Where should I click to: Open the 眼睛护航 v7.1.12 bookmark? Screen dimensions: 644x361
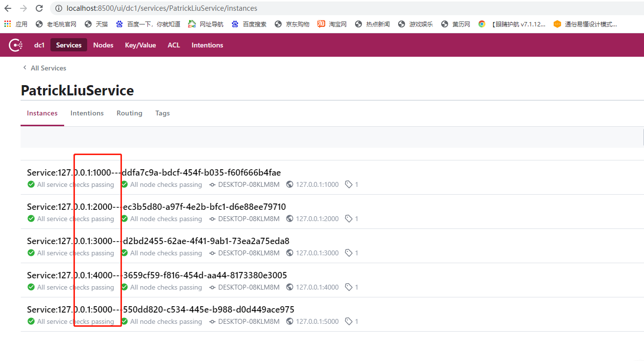(512, 24)
